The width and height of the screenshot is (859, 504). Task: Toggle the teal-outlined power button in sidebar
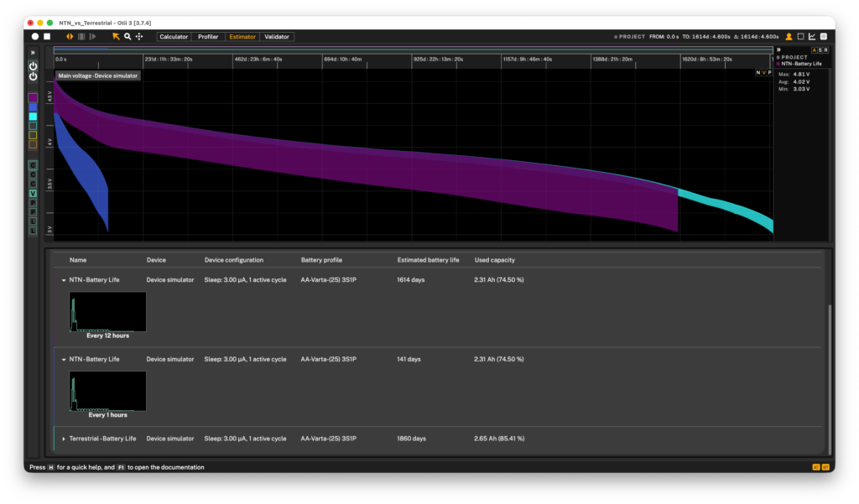click(x=33, y=66)
